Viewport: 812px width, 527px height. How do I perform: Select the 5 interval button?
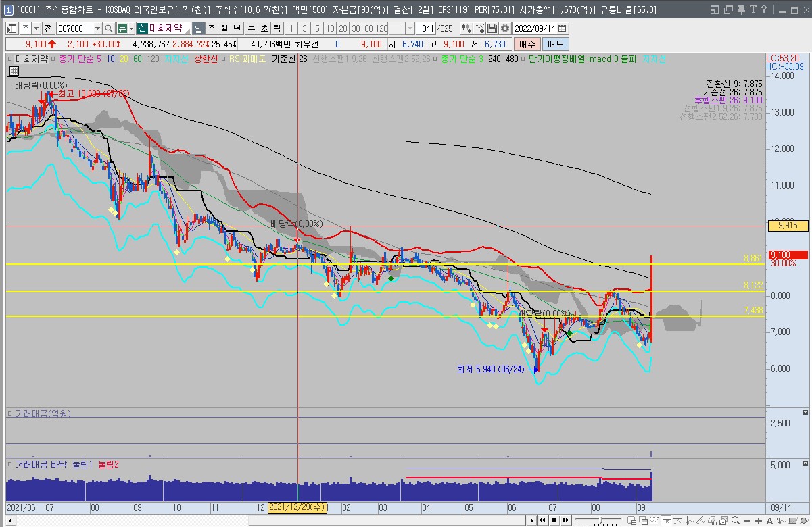(x=317, y=28)
